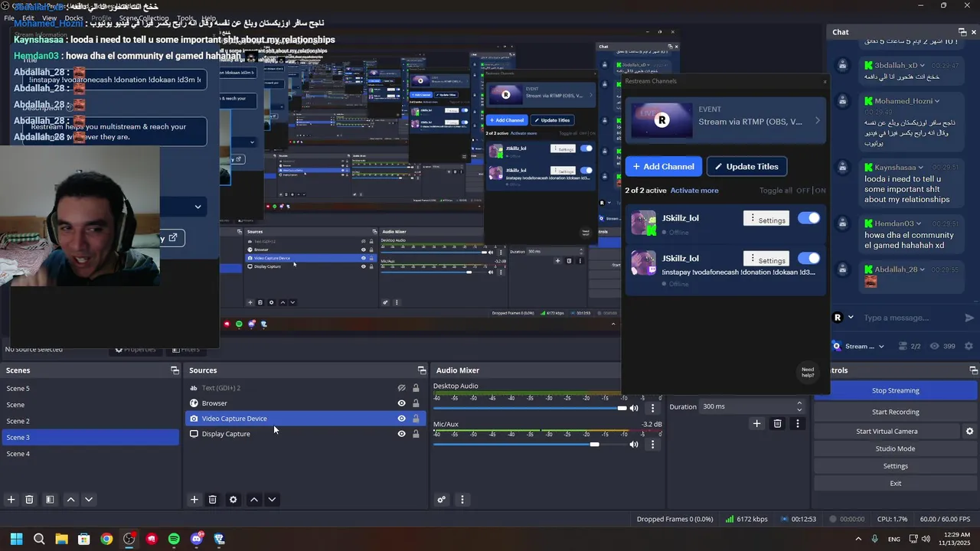This screenshot has width=980, height=551.
Task: Open the Edit menu
Action: 28,18
